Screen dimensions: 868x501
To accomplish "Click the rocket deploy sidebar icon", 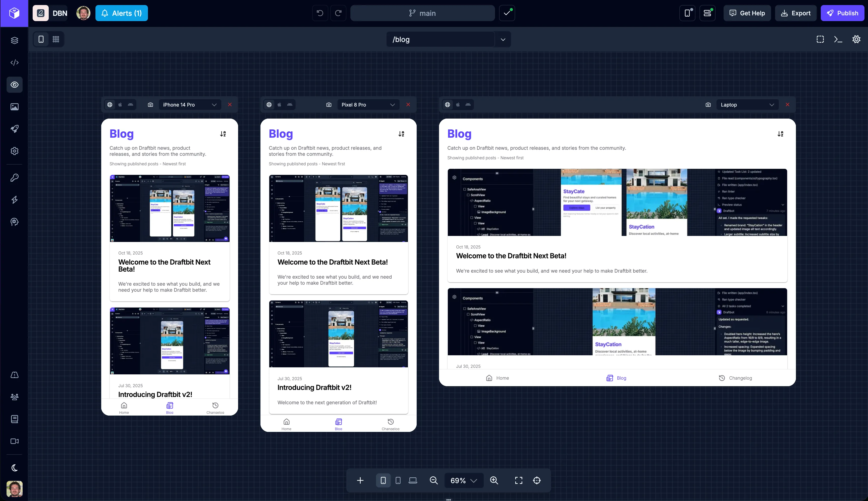I will point(15,129).
